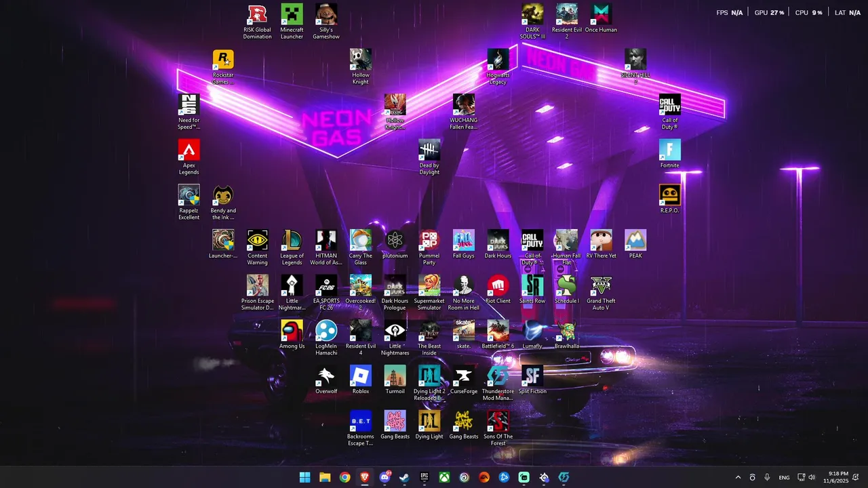Click WUCHANG Fallen Feathers shortcut
868x488 pixels.
[464, 112]
